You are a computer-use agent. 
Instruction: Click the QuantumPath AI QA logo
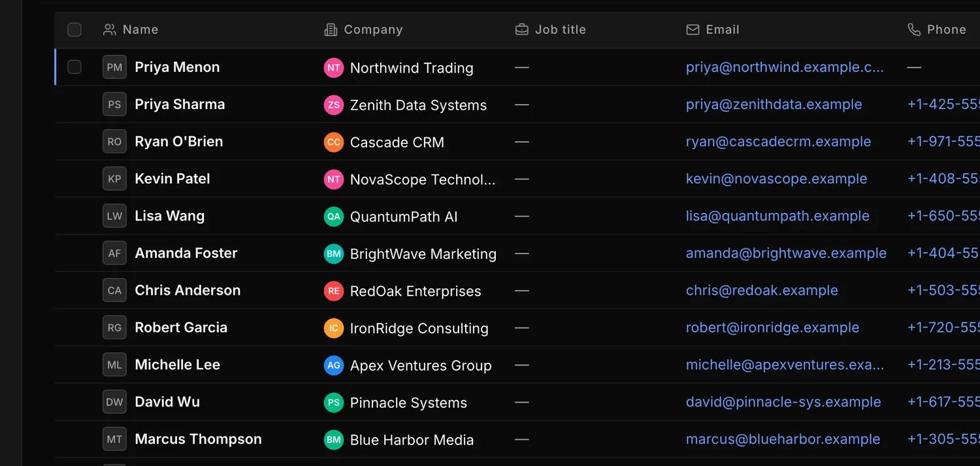[334, 216]
